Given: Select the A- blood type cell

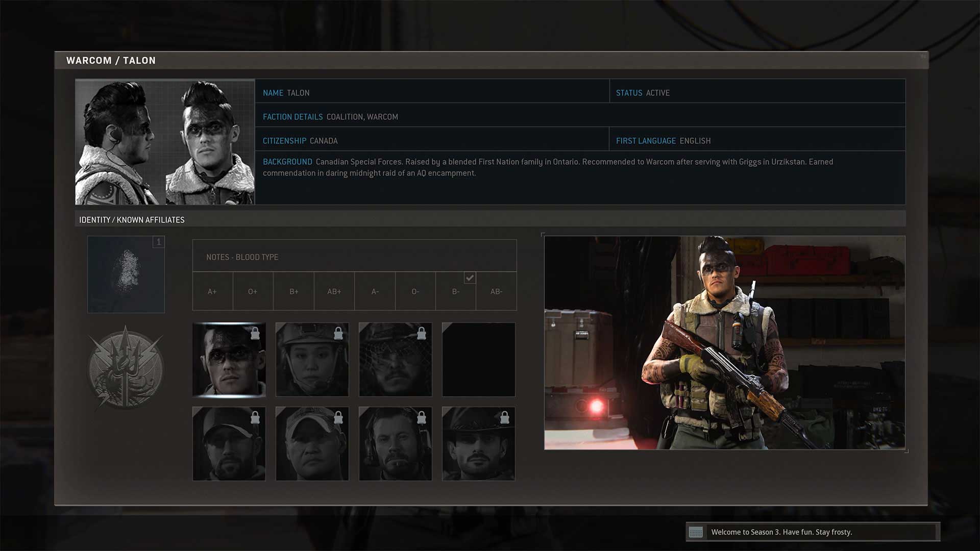Looking at the screenshot, I should (x=375, y=291).
